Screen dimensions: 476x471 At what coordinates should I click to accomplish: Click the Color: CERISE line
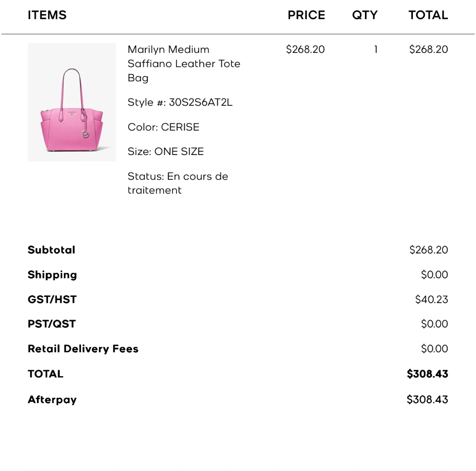163,127
